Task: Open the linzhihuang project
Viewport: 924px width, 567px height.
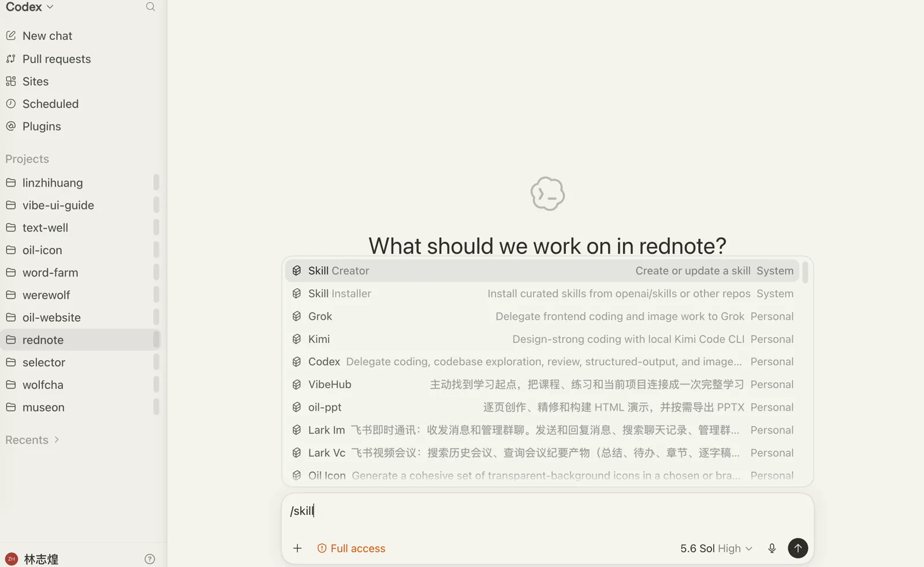Action: [x=80, y=182]
